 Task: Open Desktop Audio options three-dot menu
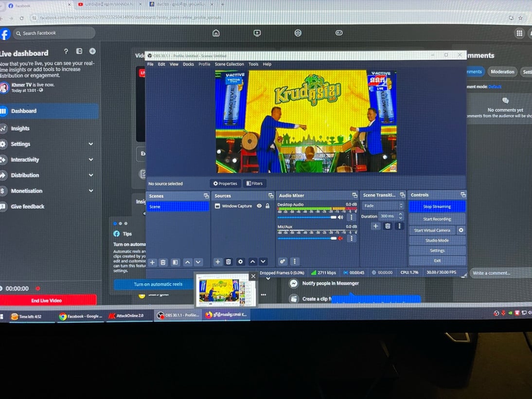coord(352,218)
